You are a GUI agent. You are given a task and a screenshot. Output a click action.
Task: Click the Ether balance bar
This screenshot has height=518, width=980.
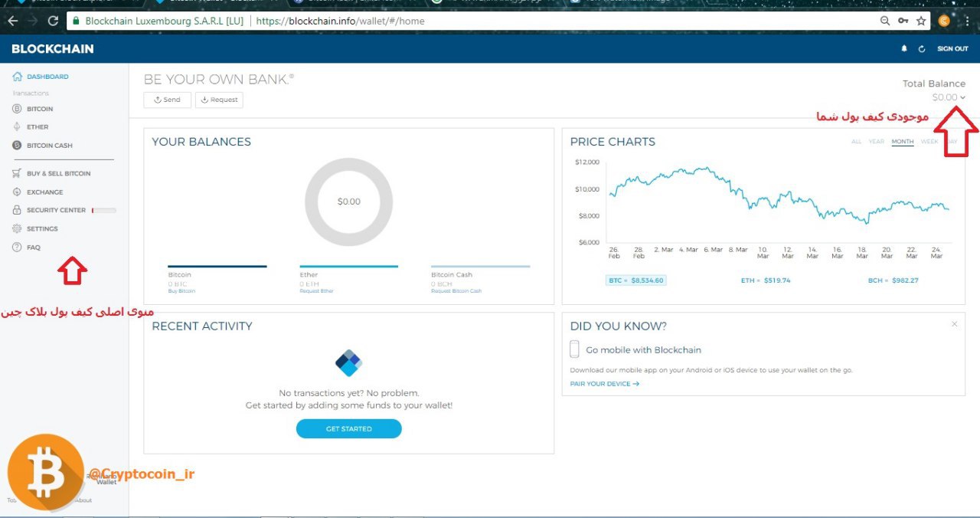coord(348,267)
